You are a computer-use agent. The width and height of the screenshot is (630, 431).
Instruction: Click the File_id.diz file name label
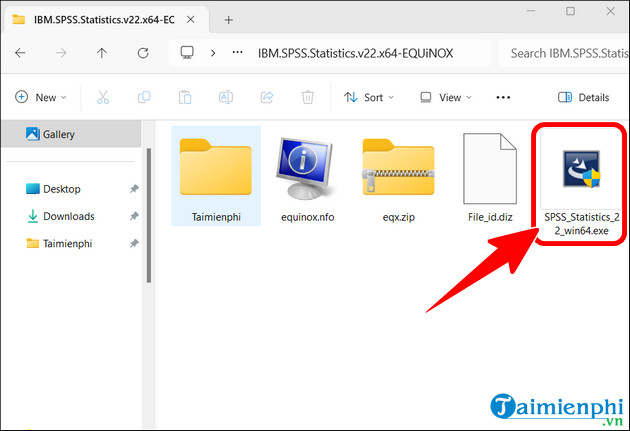[490, 217]
